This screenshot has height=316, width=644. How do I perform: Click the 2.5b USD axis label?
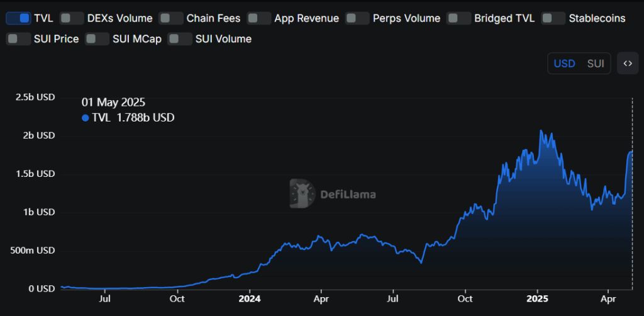coord(35,98)
